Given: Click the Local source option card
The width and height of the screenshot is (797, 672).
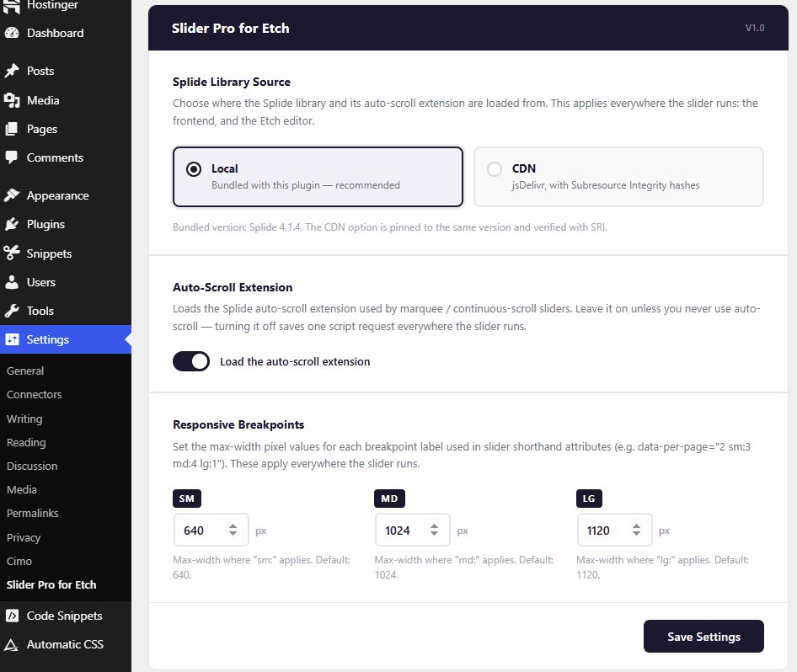Looking at the screenshot, I should coord(318,177).
